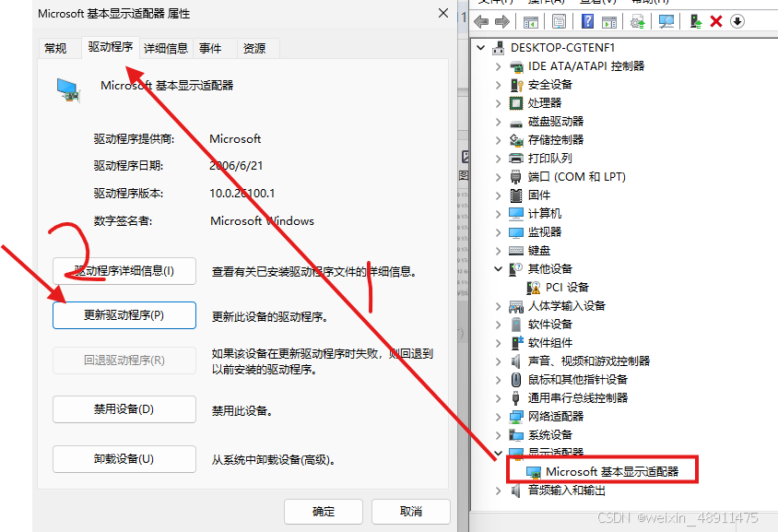Viewport: 778px width, 532px height.
Task: Open Help with the blue question mark icon
Action: click(587, 21)
